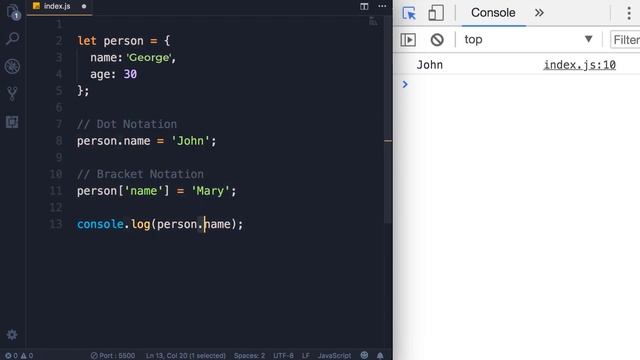Focus the console Filter field

pyautogui.click(x=625, y=40)
